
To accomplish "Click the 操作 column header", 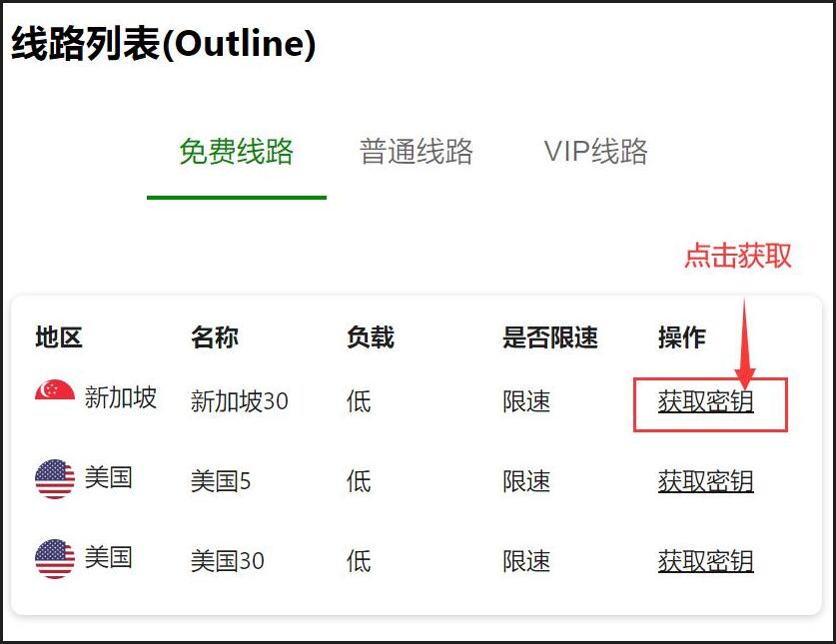I will [x=682, y=337].
